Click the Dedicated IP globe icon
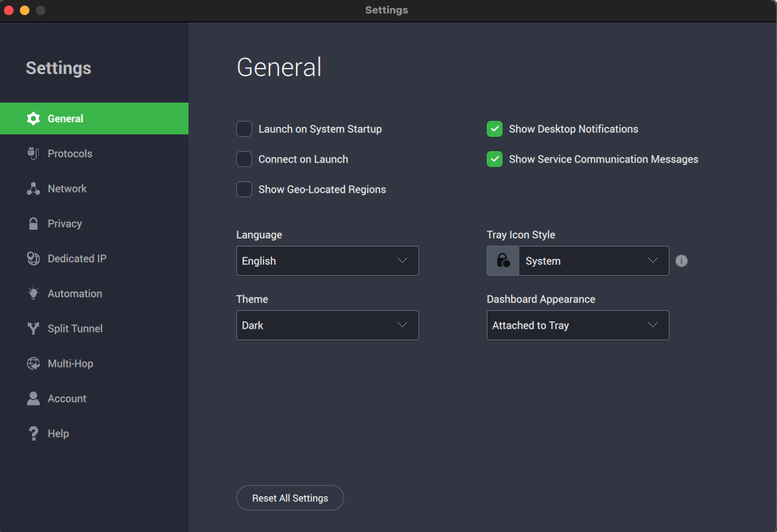 pyautogui.click(x=33, y=258)
